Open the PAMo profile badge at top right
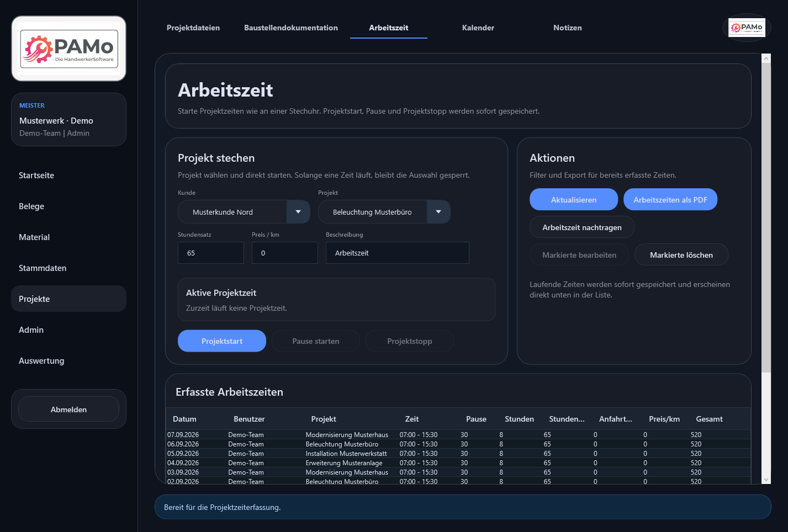788x532 pixels. click(x=747, y=27)
